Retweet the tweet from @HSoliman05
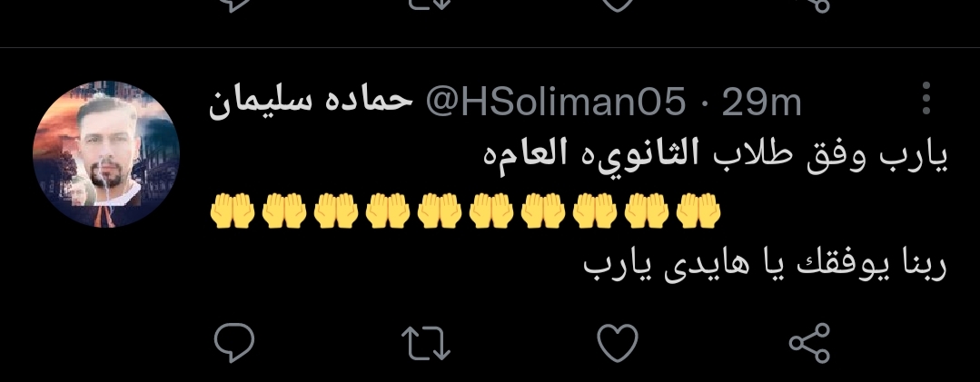This screenshot has height=382, width=980. (426, 344)
